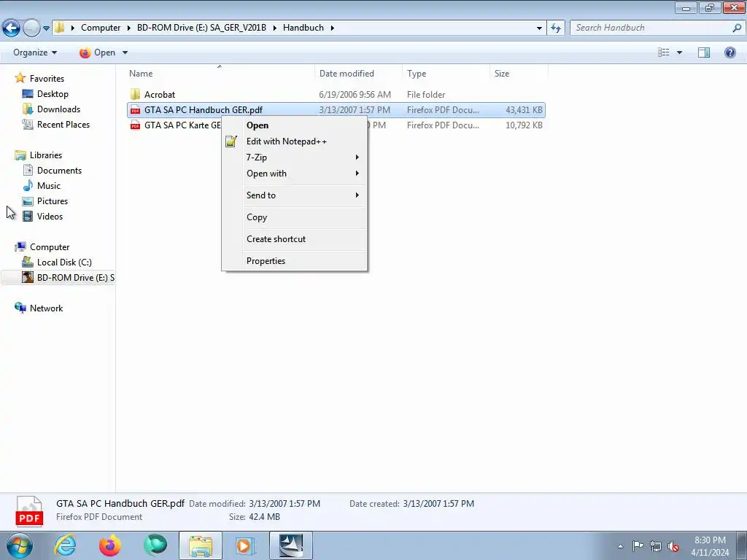This screenshot has height=560, width=747.
Task: Open the green globe browser taskbar icon
Action: 155,545
